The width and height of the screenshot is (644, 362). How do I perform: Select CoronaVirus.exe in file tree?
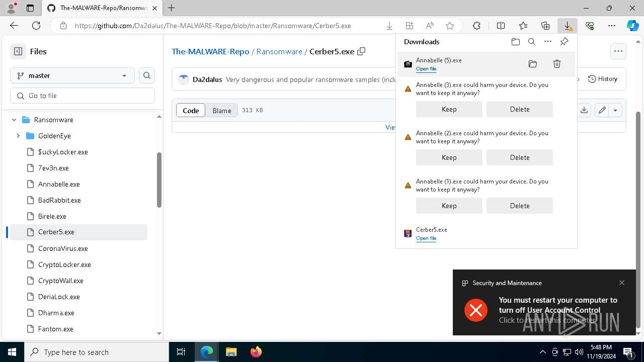63,248
